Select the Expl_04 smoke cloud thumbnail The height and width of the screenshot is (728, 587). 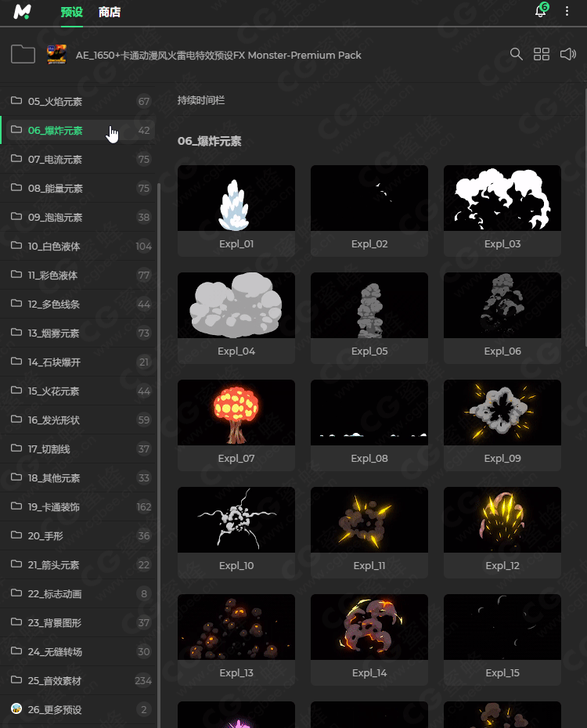[236, 305]
